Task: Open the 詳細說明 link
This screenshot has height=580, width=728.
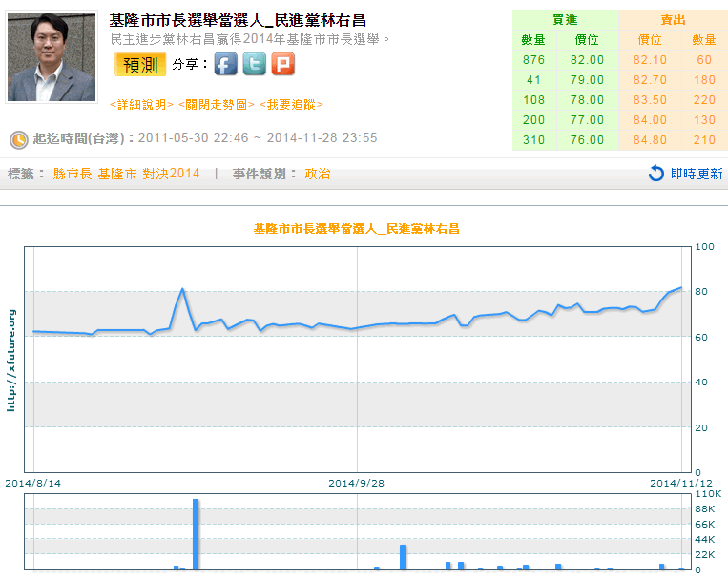Action: click(141, 105)
